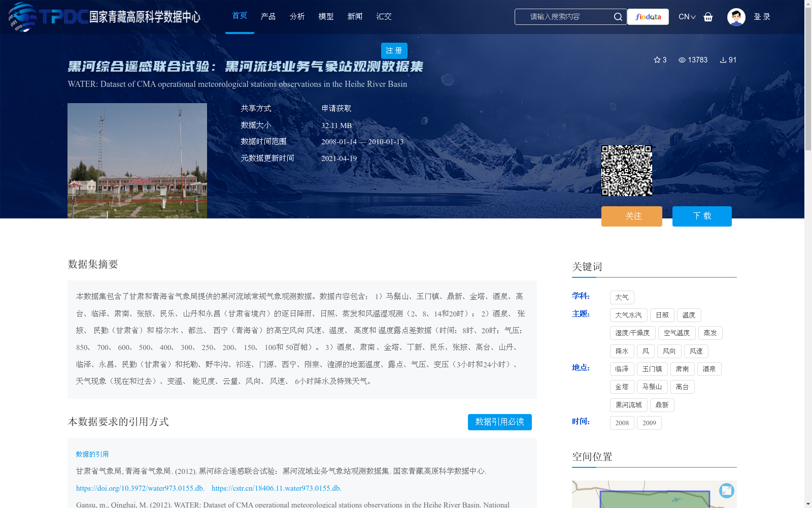Open the doi.org citation link
Screen dimensions: 812x508
click(140, 488)
